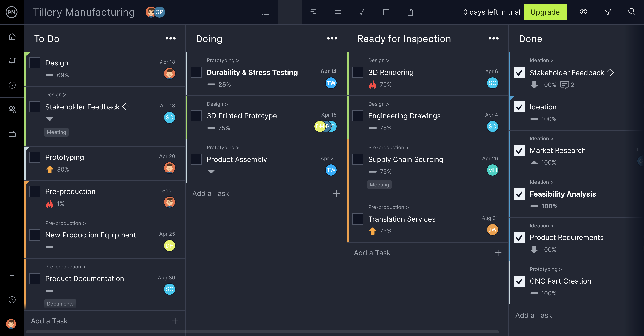
Task: Click the filter funnel icon
Action: click(x=607, y=12)
